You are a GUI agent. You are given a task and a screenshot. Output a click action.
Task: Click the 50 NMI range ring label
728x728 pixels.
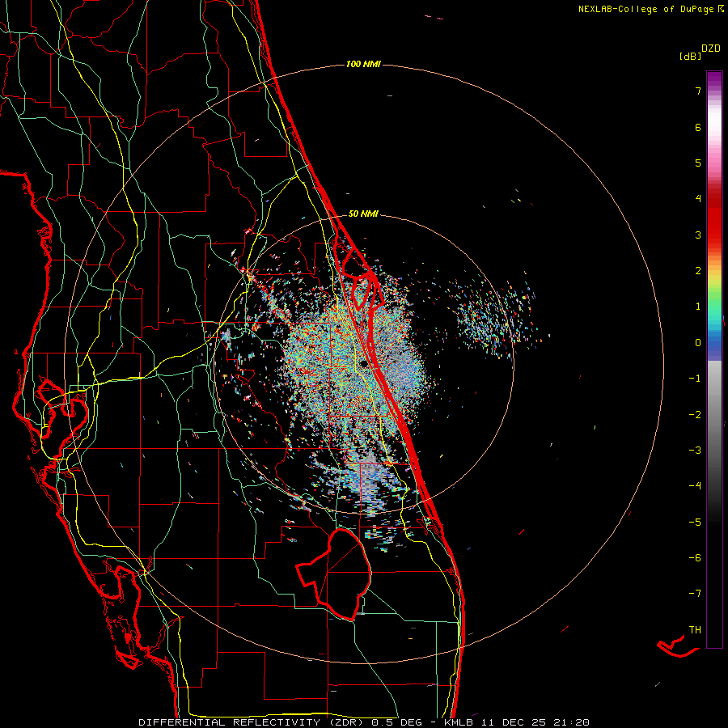(363, 214)
